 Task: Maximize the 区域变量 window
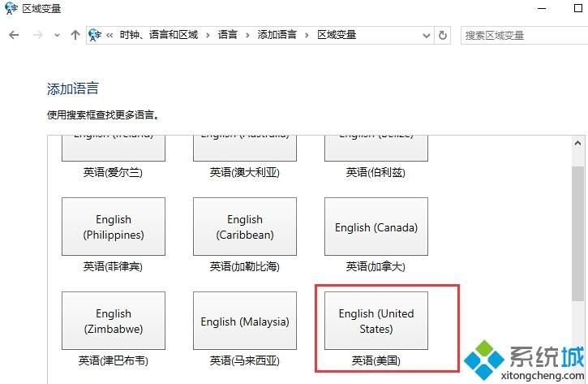click(x=578, y=8)
